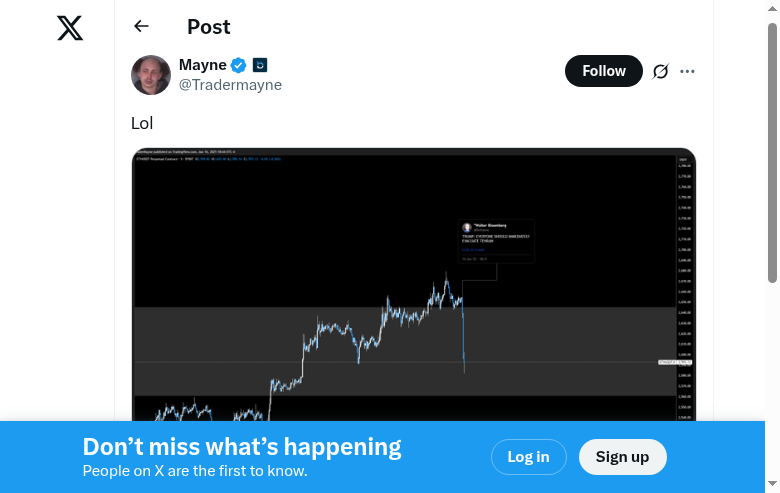780x493 pixels.
Task: Click the affiliate badge beside Mayne
Action: [x=260, y=65]
